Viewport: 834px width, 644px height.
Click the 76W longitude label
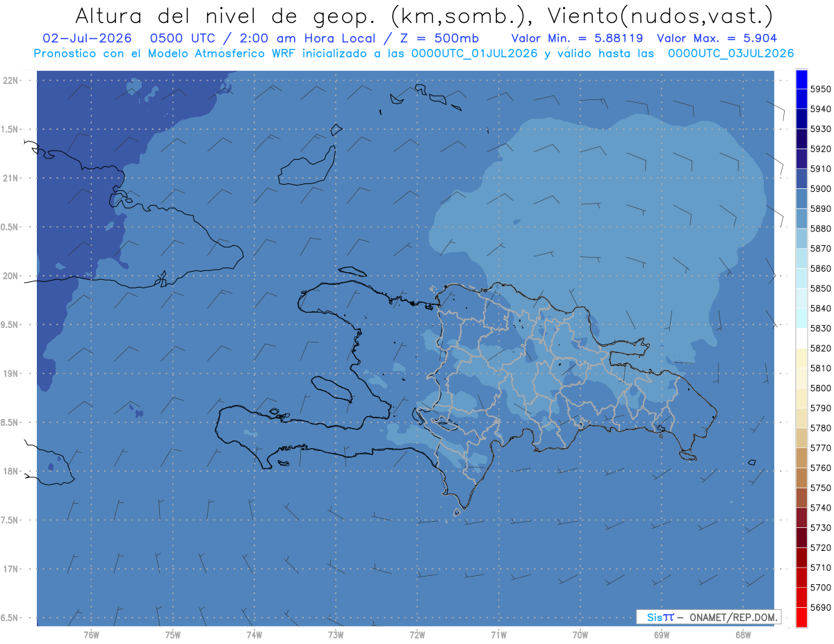(91, 634)
